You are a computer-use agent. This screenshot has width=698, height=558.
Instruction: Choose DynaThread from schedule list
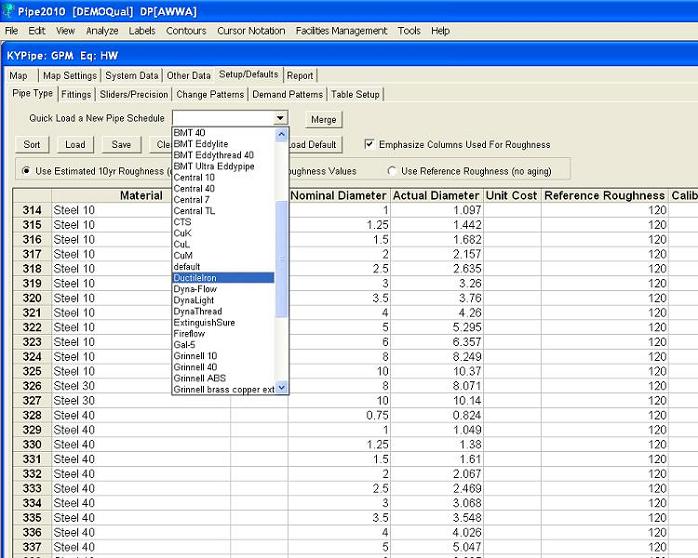point(223,311)
